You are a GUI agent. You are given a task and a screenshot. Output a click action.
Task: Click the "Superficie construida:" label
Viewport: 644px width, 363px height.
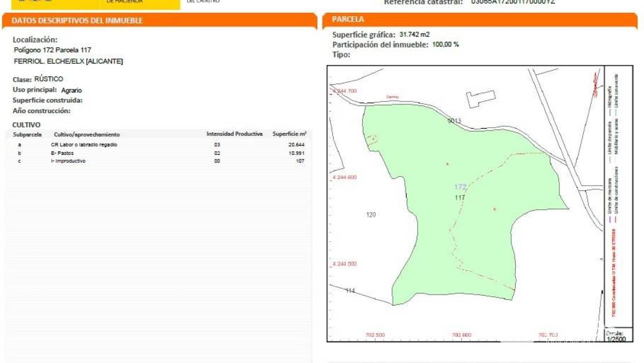coord(48,100)
